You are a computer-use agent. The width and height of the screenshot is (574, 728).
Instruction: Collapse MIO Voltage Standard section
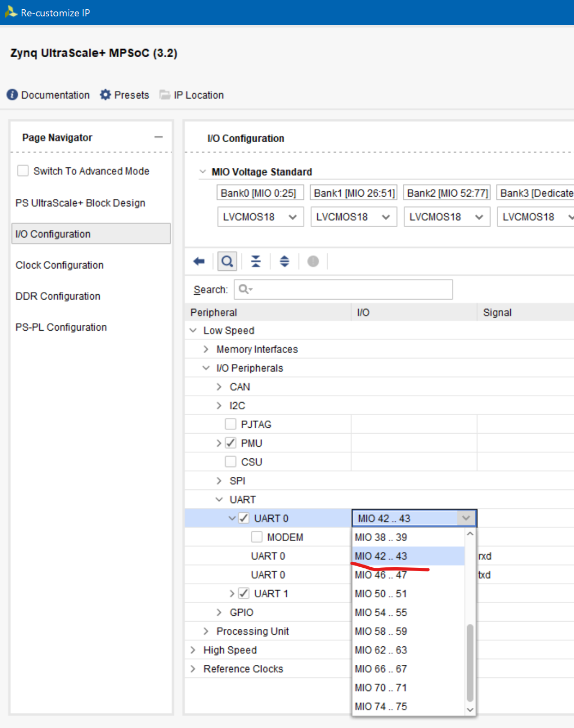(202, 172)
